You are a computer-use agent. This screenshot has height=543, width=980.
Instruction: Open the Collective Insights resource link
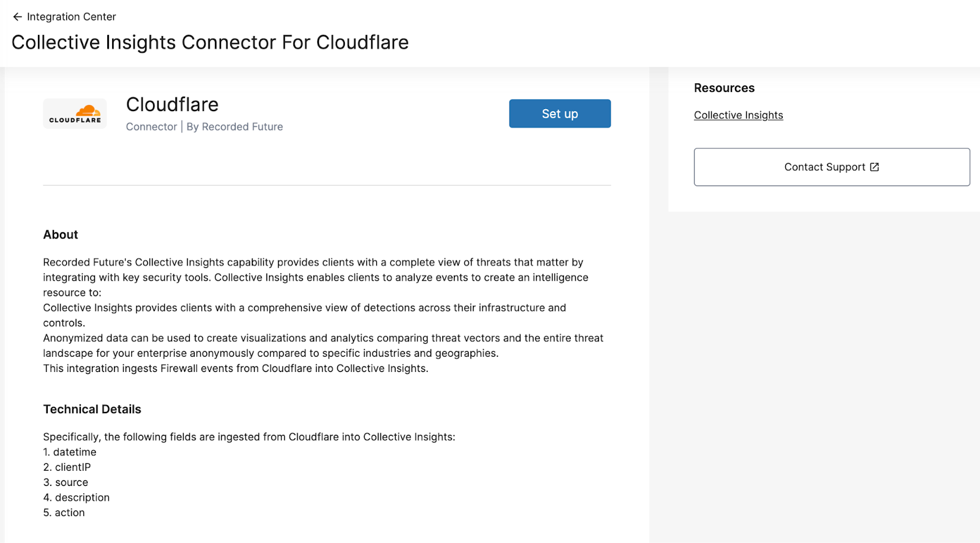point(738,115)
